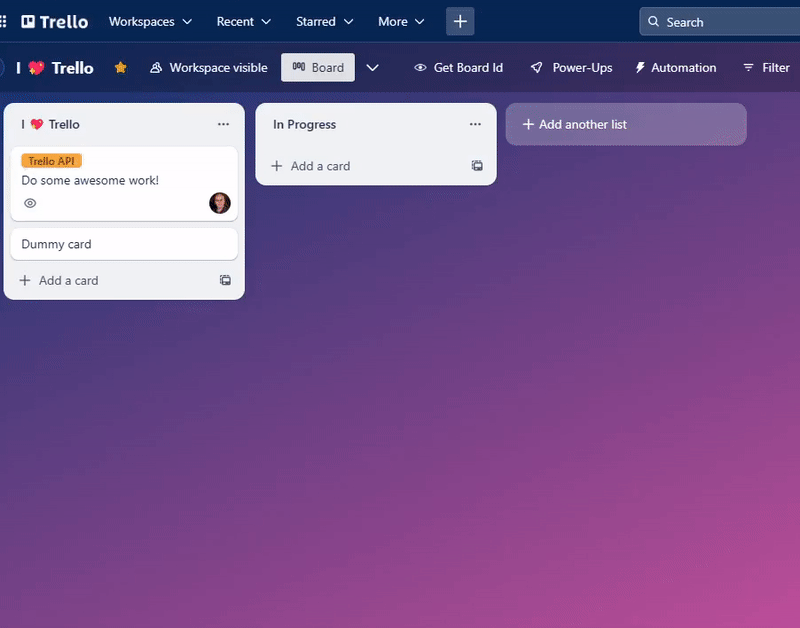This screenshot has width=800, height=628.
Task: Open the app switcher grid icon
Action: (3, 21)
